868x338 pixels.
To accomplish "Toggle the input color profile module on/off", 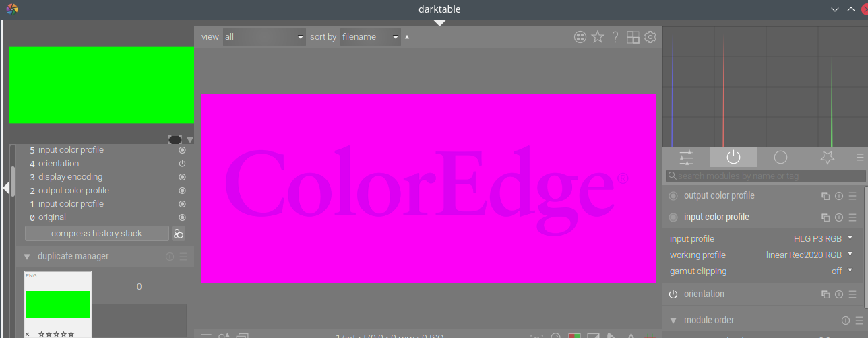I will point(673,217).
